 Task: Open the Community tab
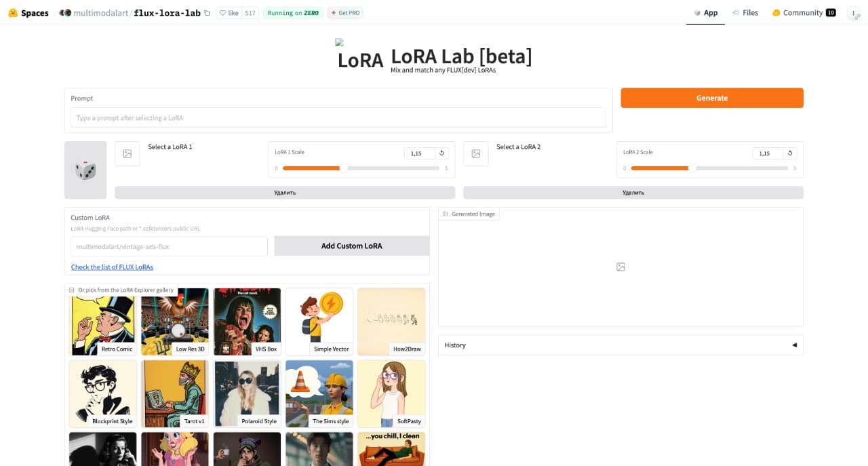pos(804,13)
